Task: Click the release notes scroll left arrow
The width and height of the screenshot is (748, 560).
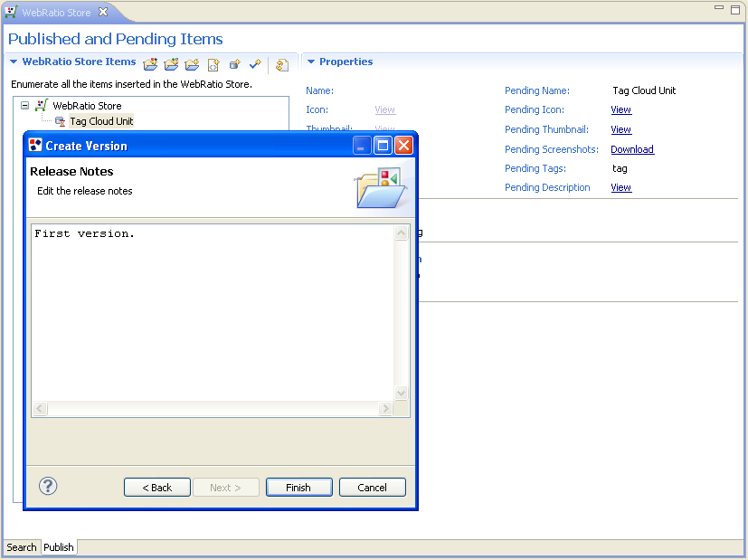Action: (x=40, y=408)
